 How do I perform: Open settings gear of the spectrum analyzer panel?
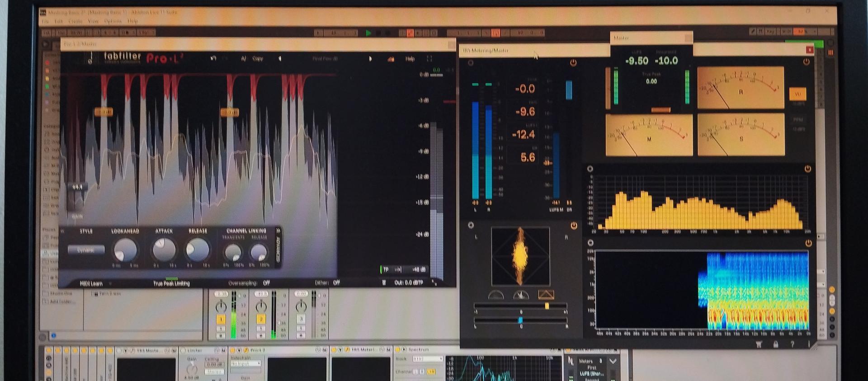[590, 169]
